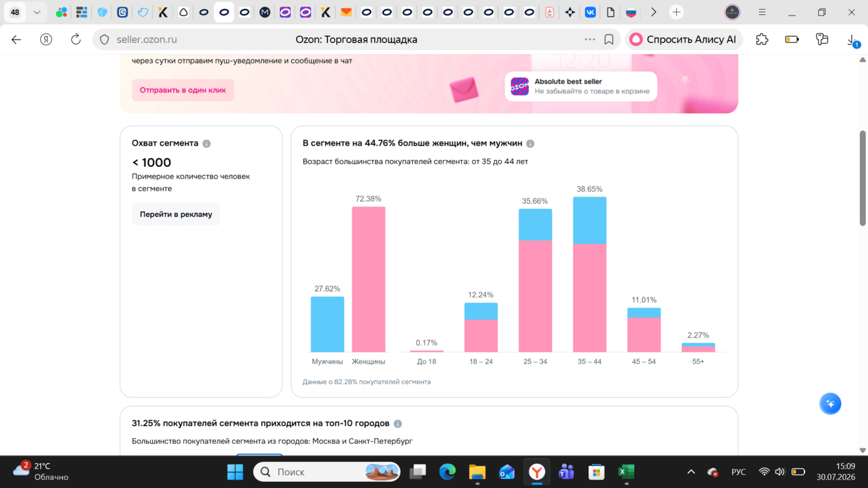Show more tabs with right chevron
The height and width of the screenshot is (488, 868).
[654, 12]
